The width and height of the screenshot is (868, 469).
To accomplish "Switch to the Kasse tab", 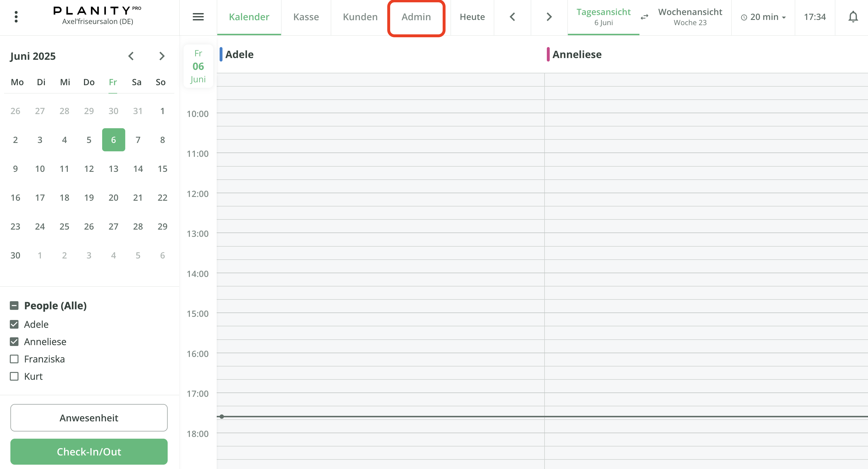I will coord(306,16).
